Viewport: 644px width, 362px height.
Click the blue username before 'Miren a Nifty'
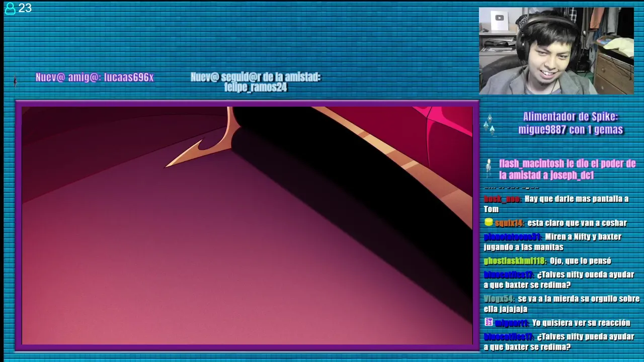point(513,237)
